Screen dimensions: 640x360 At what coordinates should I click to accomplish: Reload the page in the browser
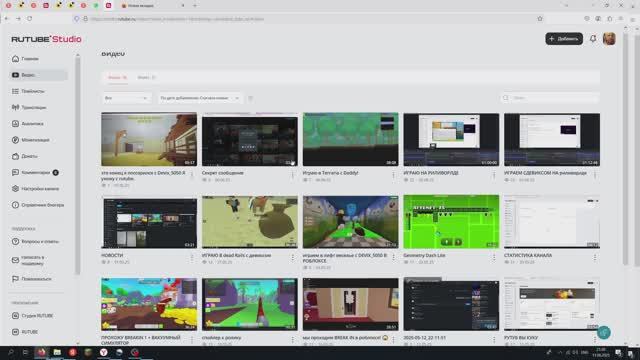(30, 19)
